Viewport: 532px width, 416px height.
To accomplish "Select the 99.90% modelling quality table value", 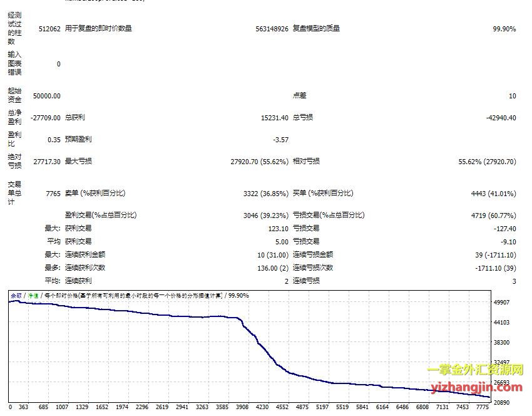I will (504, 29).
